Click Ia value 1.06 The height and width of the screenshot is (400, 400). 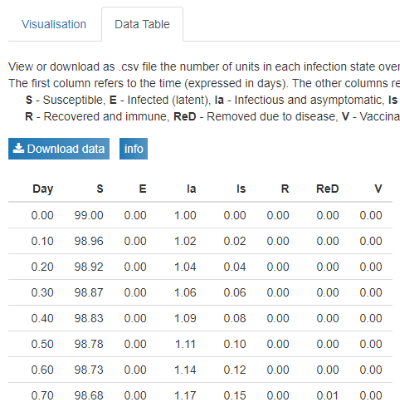point(185,292)
